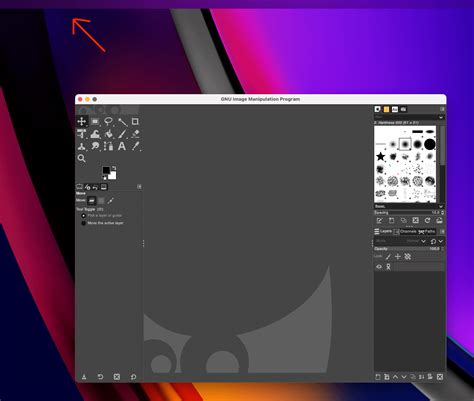Image resolution: width=474 pixels, height=401 pixels.
Task: Choose the Zoom magnifier tool
Action: coord(82,158)
